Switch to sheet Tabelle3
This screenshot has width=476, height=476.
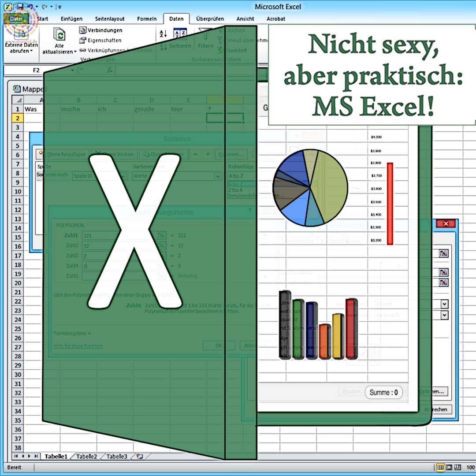[117, 456]
